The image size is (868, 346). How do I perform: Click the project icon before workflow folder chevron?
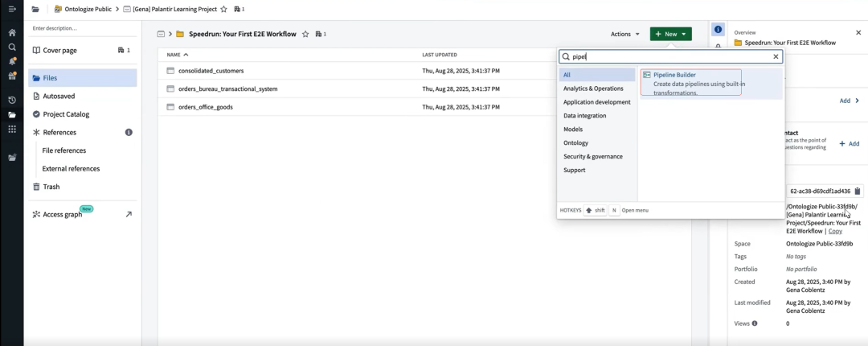coord(161,34)
